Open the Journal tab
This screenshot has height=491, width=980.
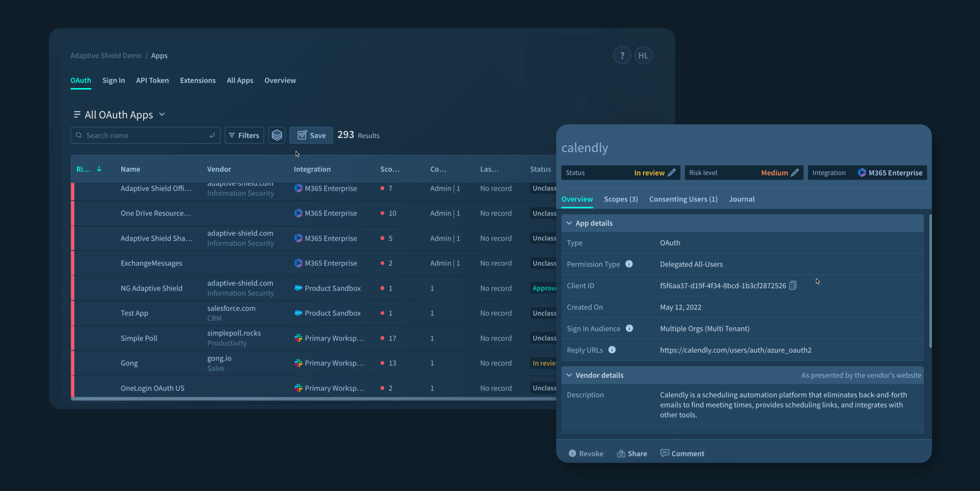tap(742, 199)
